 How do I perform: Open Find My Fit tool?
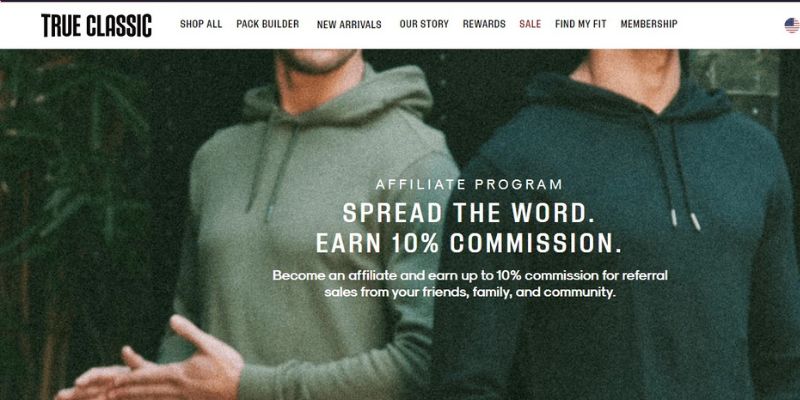coord(581,24)
